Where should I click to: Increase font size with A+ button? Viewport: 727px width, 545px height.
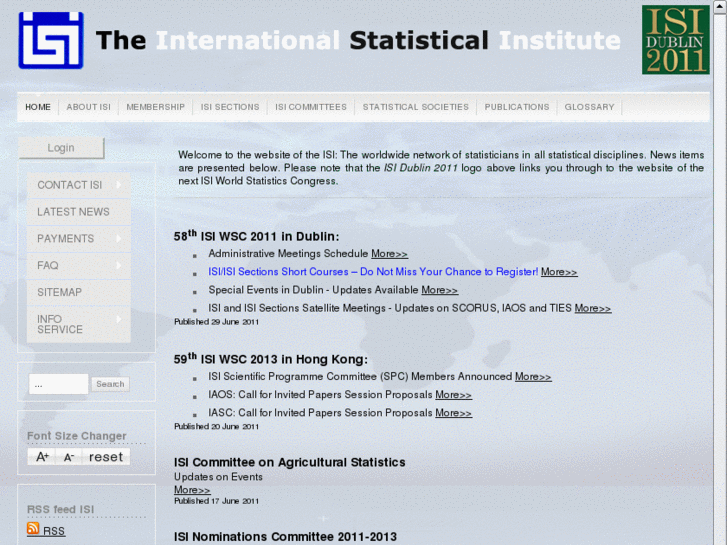42,457
